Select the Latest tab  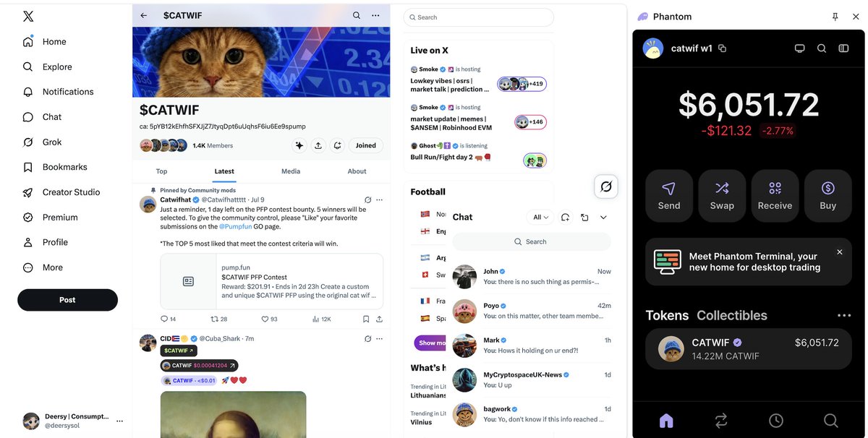[224, 171]
